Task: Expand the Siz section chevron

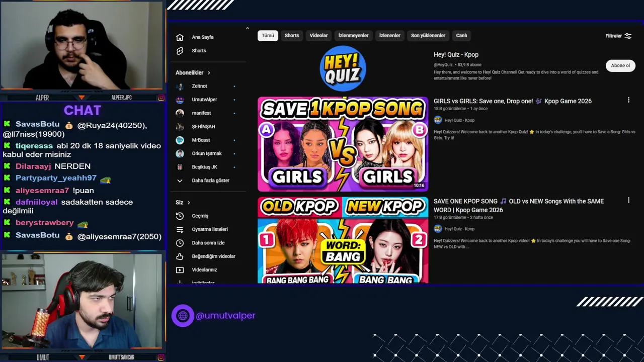Action: click(x=189, y=203)
